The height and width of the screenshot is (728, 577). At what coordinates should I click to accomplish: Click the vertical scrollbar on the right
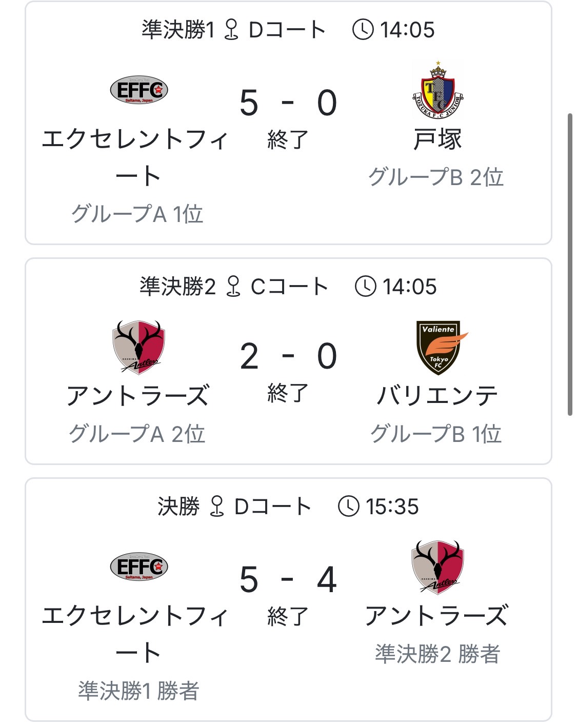[570, 265]
